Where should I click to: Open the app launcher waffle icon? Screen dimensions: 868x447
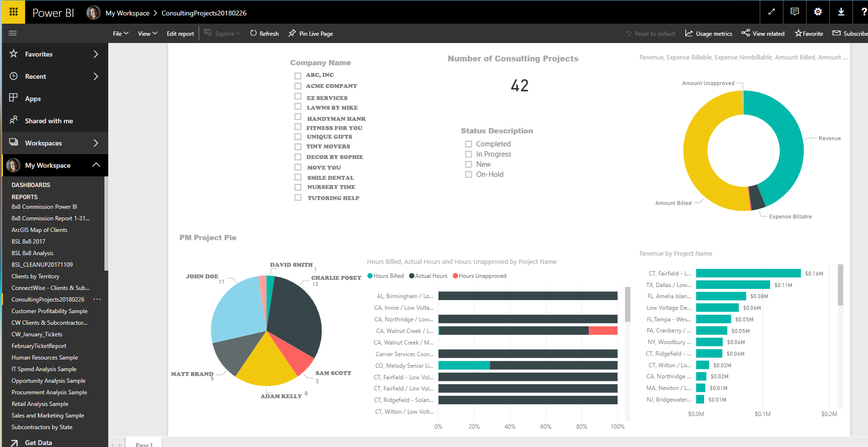tap(13, 12)
